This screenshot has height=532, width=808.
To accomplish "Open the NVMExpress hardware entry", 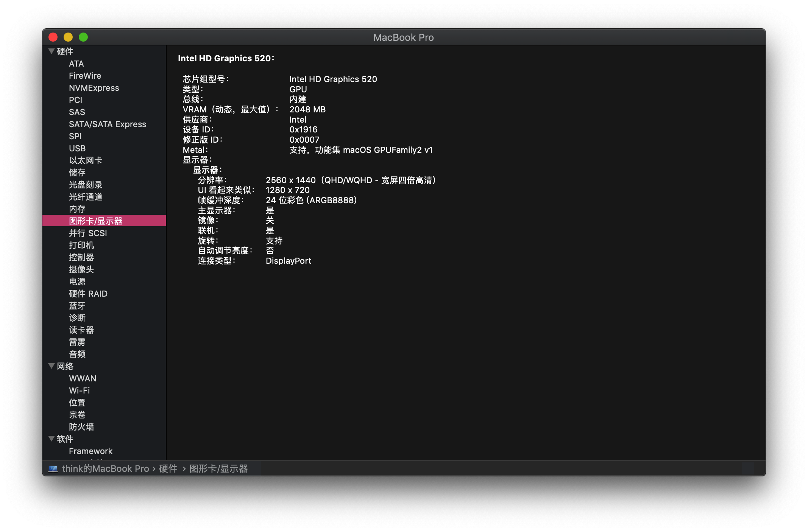I will tap(94, 88).
